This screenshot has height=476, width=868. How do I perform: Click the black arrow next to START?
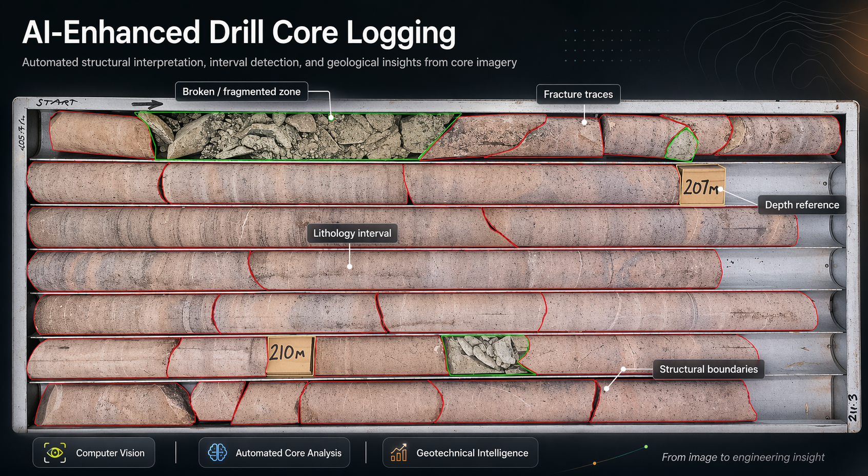coord(147,105)
